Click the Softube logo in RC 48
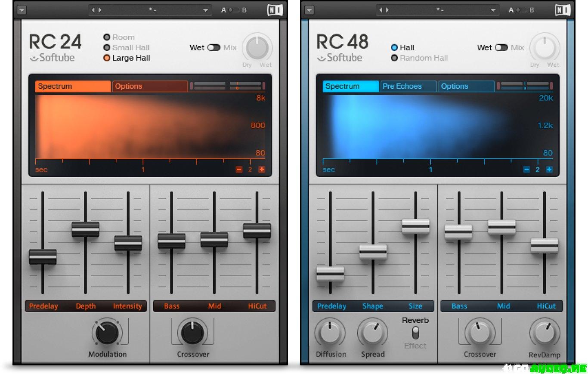 point(340,58)
